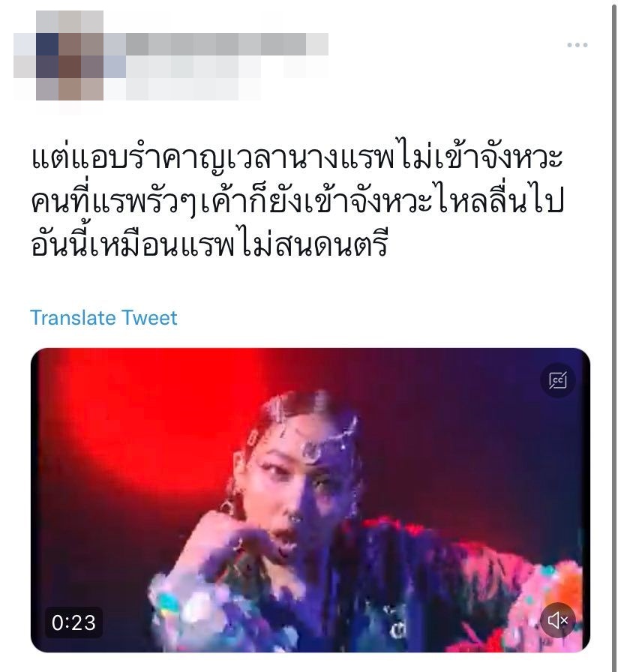Click the Translate Tweet link
Screen dimensions: 621x672
tap(103, 317)
